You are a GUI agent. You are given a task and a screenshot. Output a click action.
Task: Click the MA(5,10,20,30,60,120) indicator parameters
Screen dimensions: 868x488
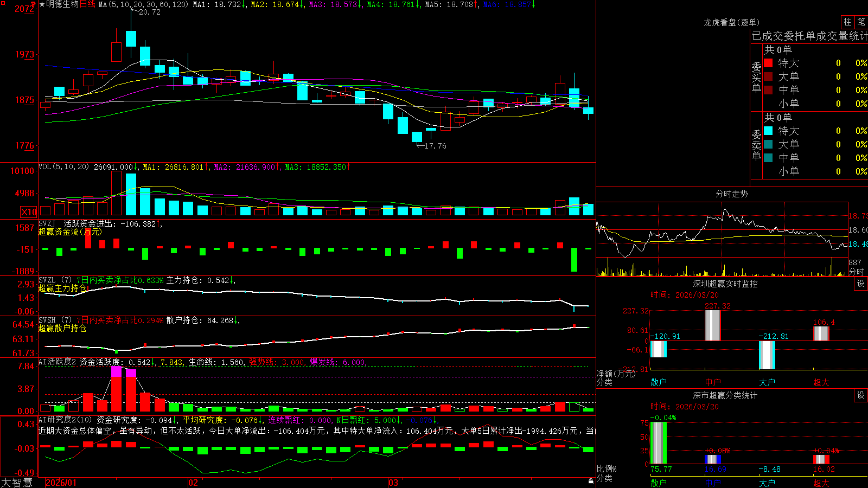pos(143,4)
